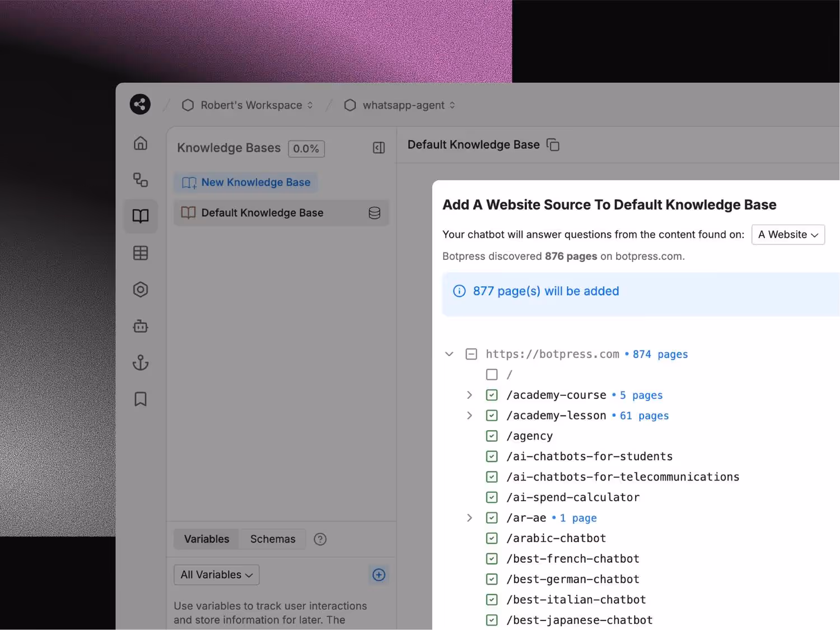Open the Knowledge Bases book icon
This screenshot has width=840, height=630.
(x=141, y=216)
